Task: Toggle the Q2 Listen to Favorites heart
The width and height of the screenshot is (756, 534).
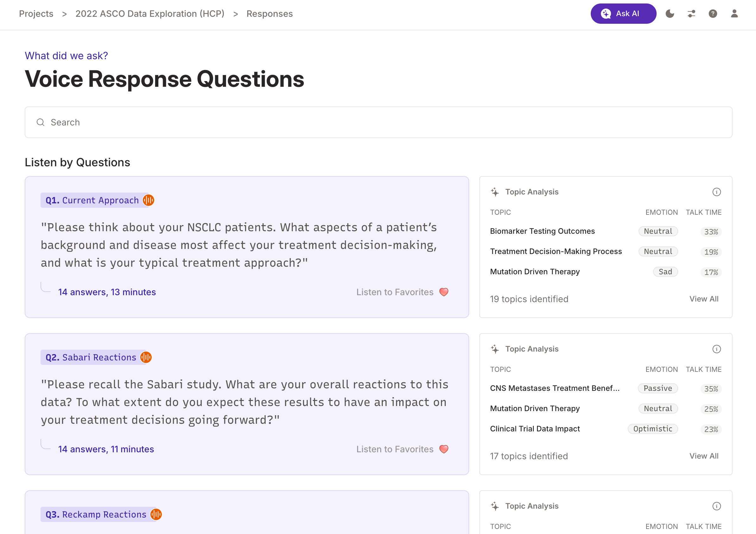Action: point(444,449)
